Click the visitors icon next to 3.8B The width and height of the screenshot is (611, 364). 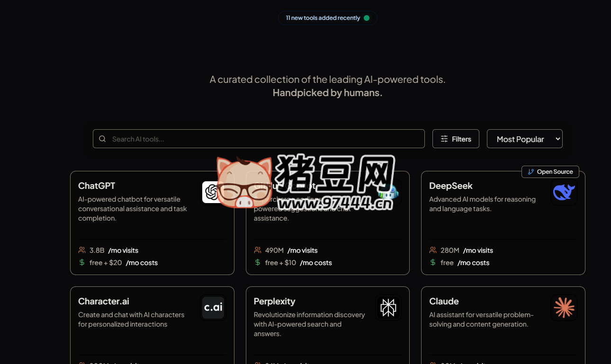pyautogui.click(x=82, y=250)
